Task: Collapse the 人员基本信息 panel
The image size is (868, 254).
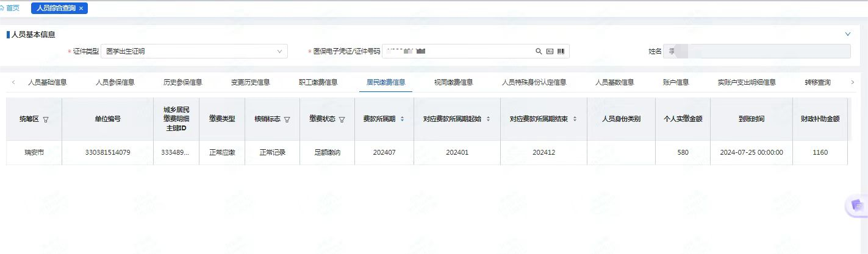Action: coord(847,34)
